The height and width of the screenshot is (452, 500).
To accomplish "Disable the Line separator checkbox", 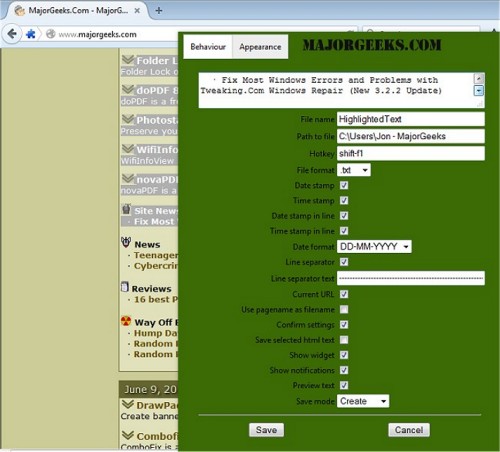I will click(x=344, y=262).
